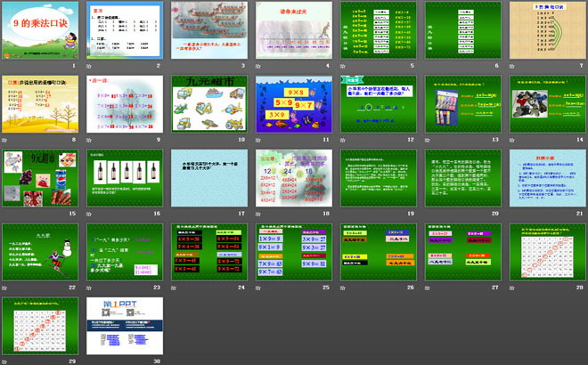This screenshot has width=588, height=365.
Task: Click animation star under slide 28
Action: tap(512, 288)
